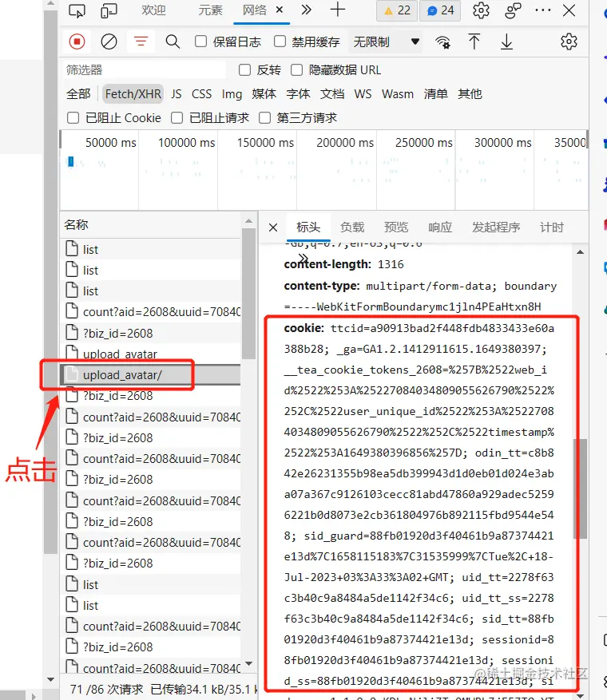Open network search magnifier
Screen dimensions: 607x700
[173, 42]
